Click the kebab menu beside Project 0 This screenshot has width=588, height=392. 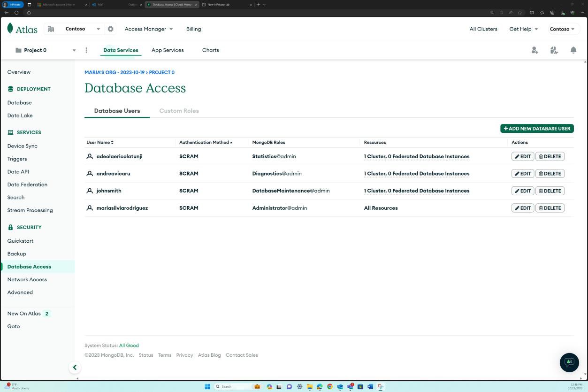pos(86,50)
